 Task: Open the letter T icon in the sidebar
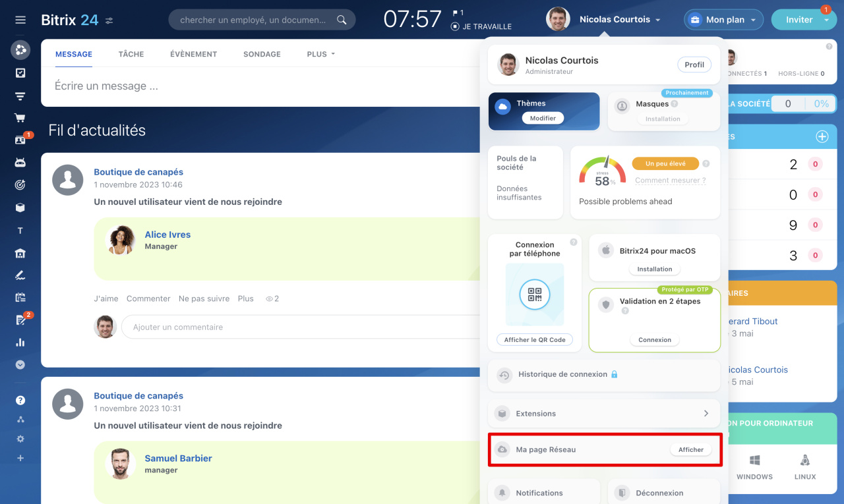click(x=20, y=231)
